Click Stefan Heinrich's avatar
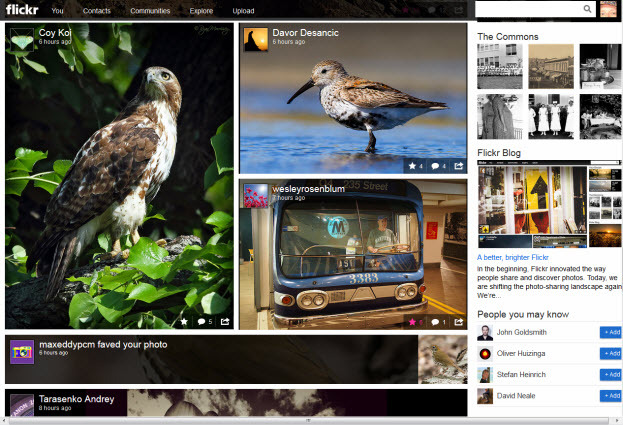The height and width of the screenshot is (425, 623). (x=485, y=375)
